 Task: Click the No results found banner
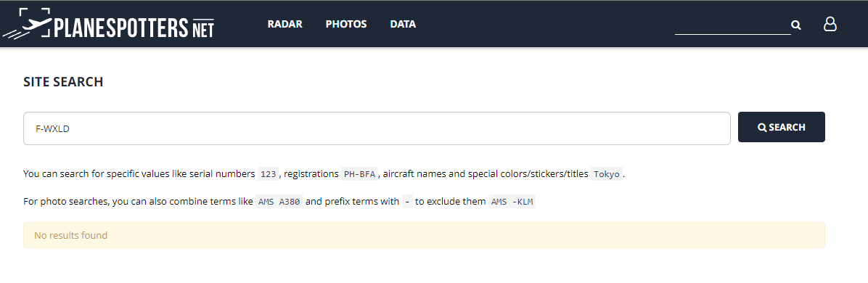pos(424,235)
